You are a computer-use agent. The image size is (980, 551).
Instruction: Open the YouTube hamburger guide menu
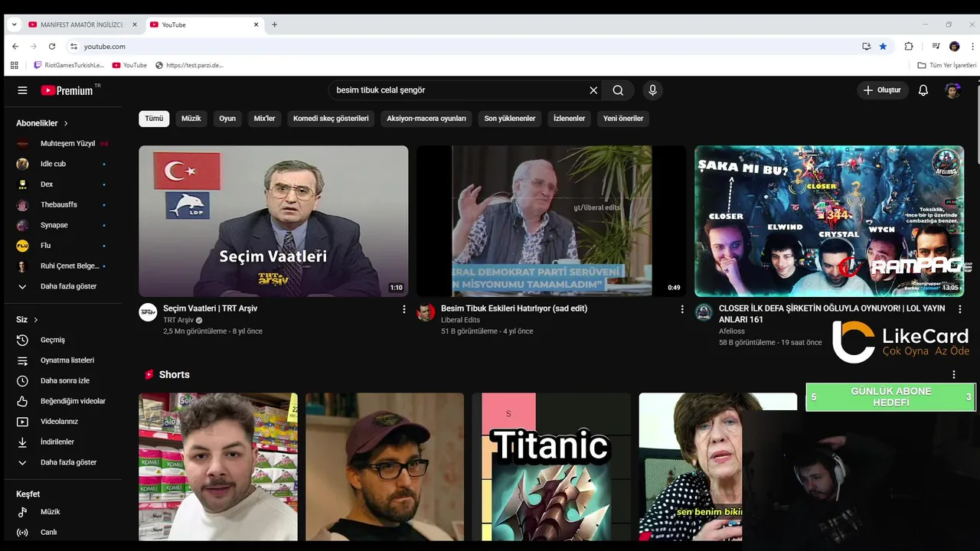pos(22,90)
